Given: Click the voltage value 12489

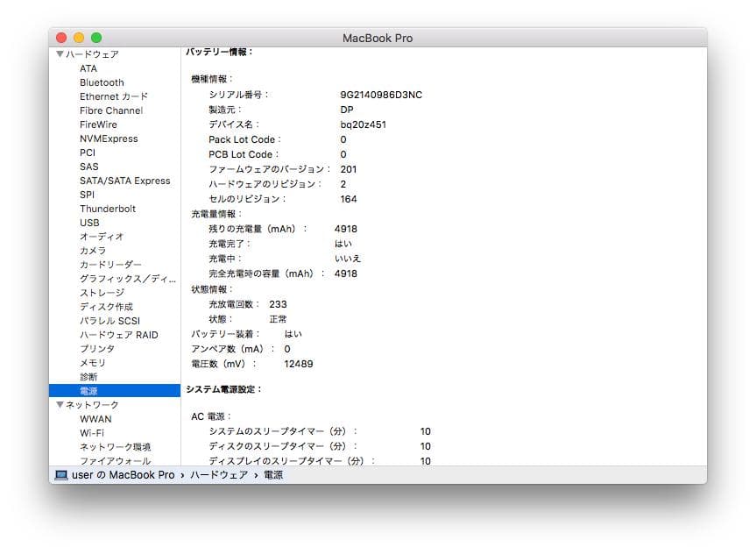Looking at the screenshot, I should (299, 364).
